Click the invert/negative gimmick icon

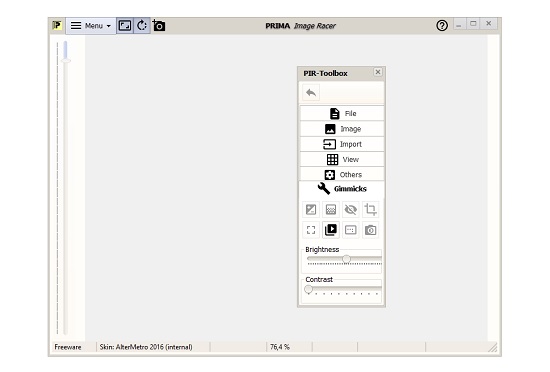point(311,209)
